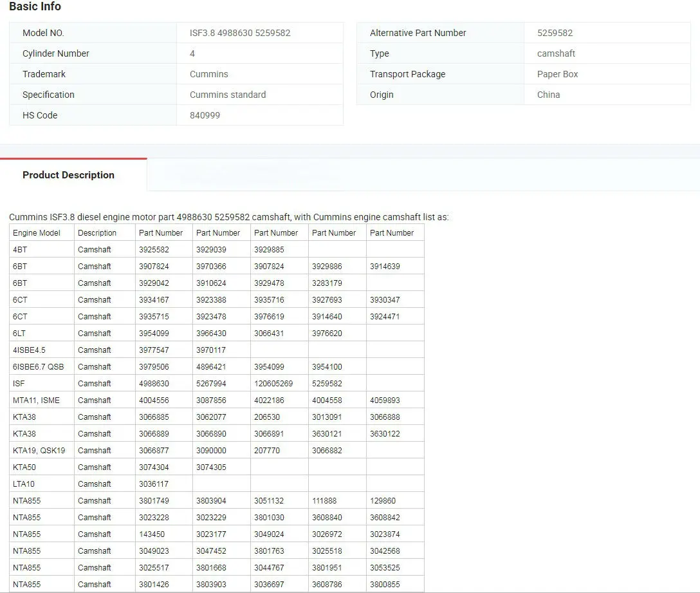Open the Product Description tab
Viewport: 700px width, 593px height.
pos(69,175)
